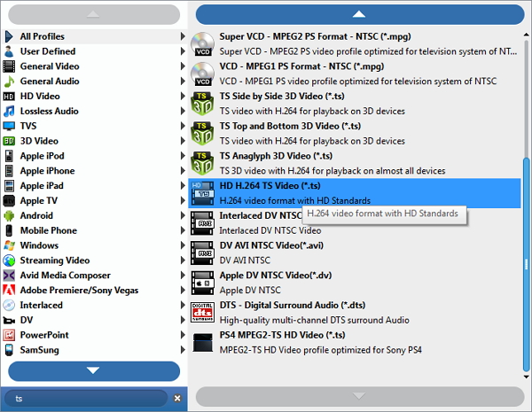Click the Apple TV box icon

pos(9,201)
